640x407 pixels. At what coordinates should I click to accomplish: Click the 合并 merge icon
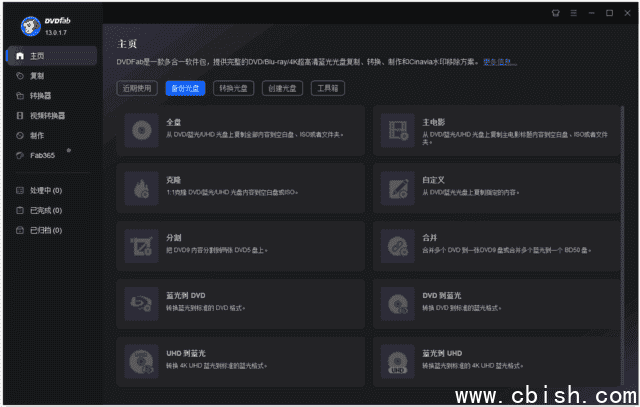tap(398, 246)
